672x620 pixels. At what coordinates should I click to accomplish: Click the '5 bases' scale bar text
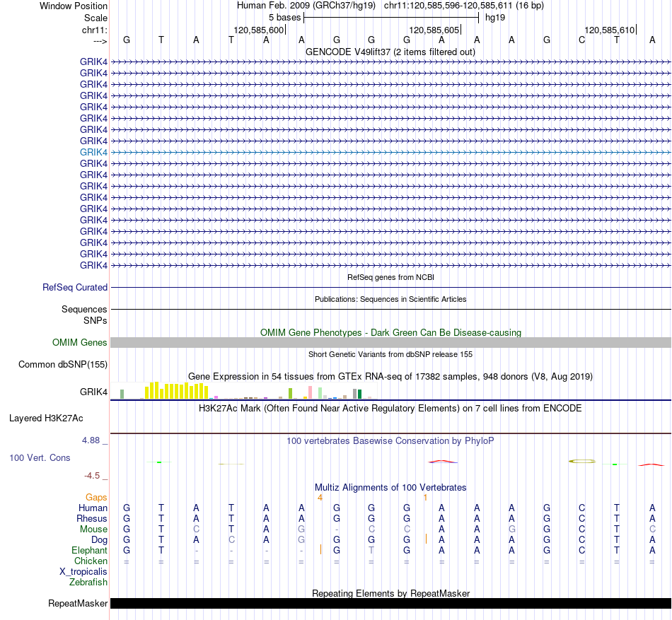coord(284,18)
